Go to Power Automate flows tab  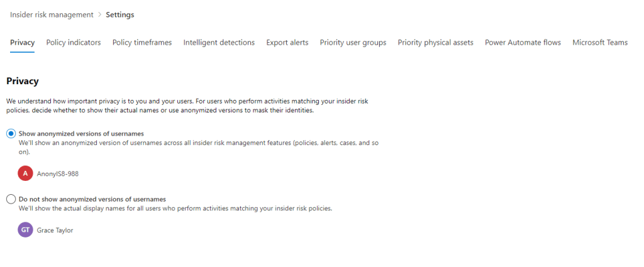point(523,43)
